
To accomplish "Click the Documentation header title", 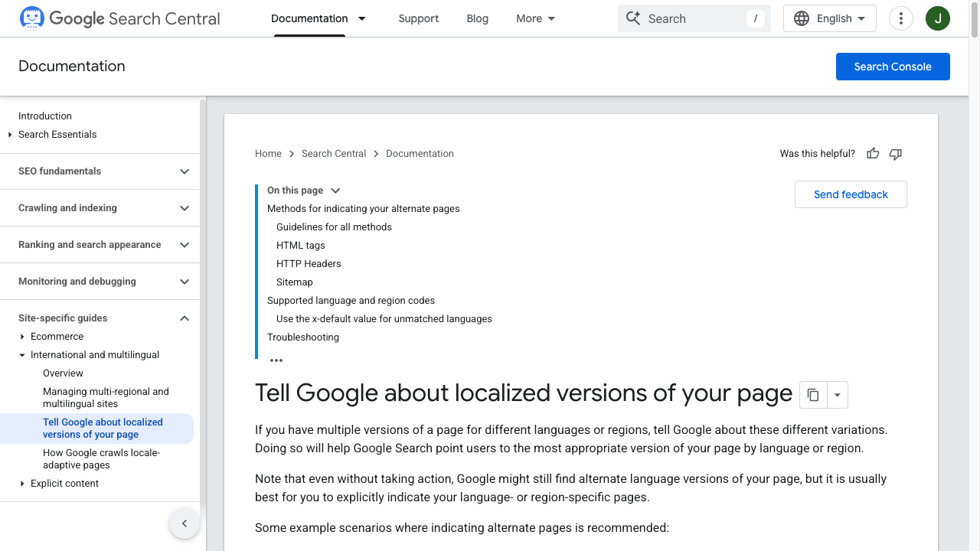I will (72, 67).
